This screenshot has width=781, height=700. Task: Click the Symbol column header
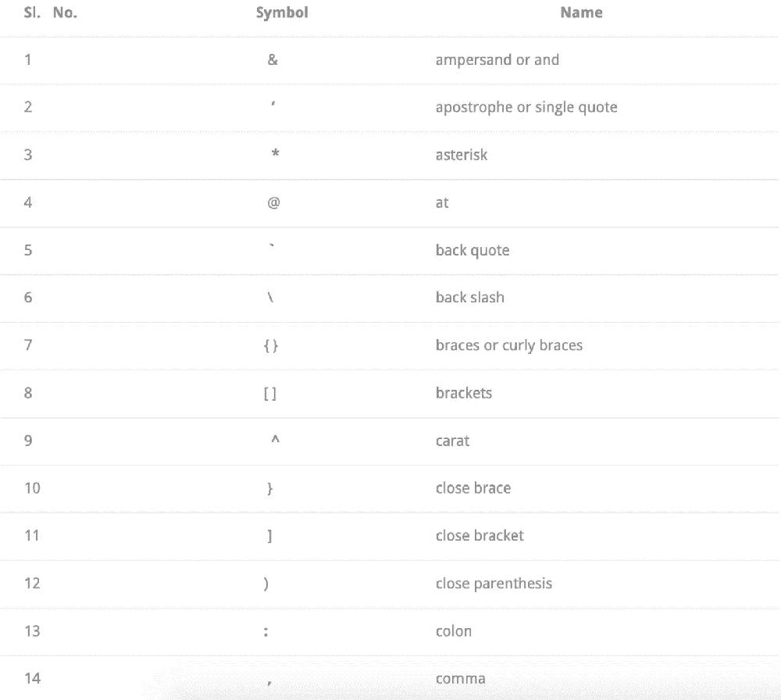click(282, 13)
